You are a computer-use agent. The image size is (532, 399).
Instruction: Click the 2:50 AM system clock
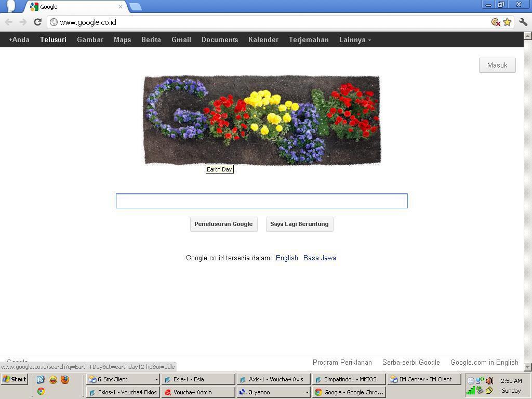coord(511,381)
